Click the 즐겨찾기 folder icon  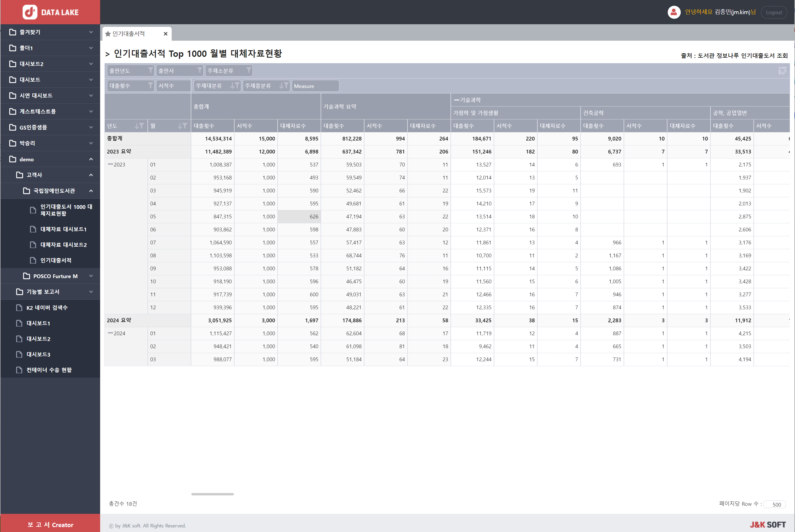[13, 32]
